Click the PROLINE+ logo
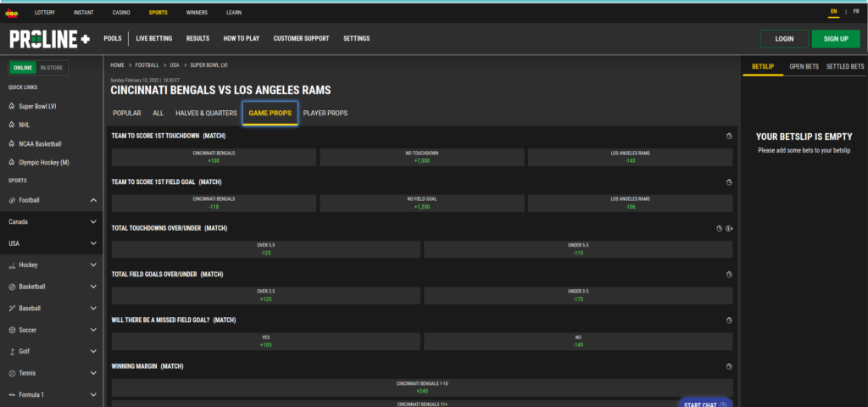The height and width of the screenshot is (407, 868). click(49, 39)
